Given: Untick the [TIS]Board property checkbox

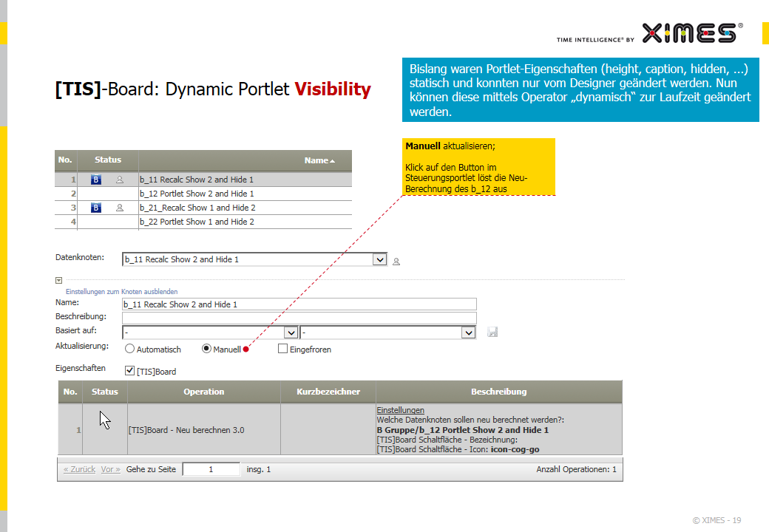Looking at the screenshot, I should point(129,371).
